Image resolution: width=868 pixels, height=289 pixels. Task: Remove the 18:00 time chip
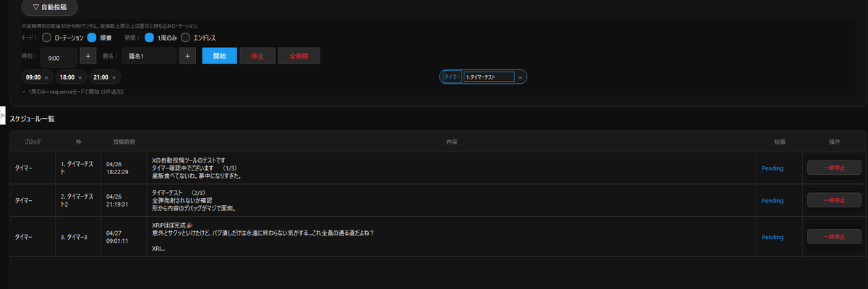(80, 77)
